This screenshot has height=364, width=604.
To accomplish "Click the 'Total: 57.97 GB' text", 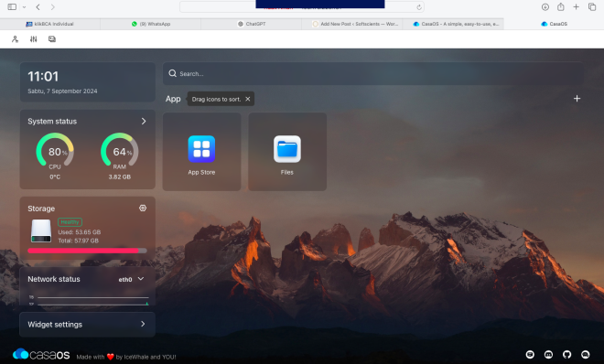I will (x=78, y=241).
